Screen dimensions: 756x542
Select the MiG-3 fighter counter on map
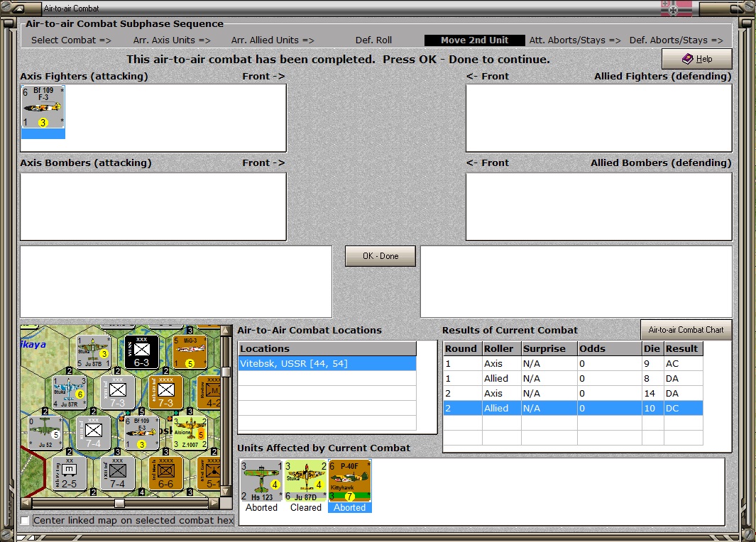[x=190, y=352]
